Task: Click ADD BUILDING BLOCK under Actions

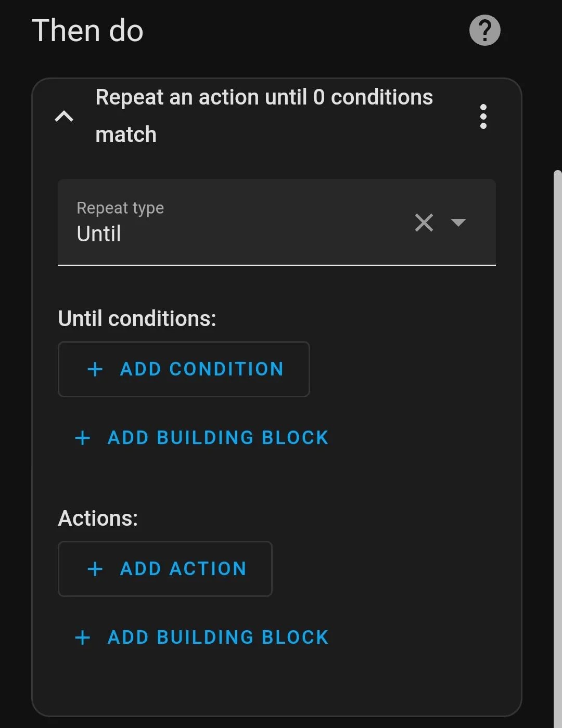Action: tap(218, 638)
